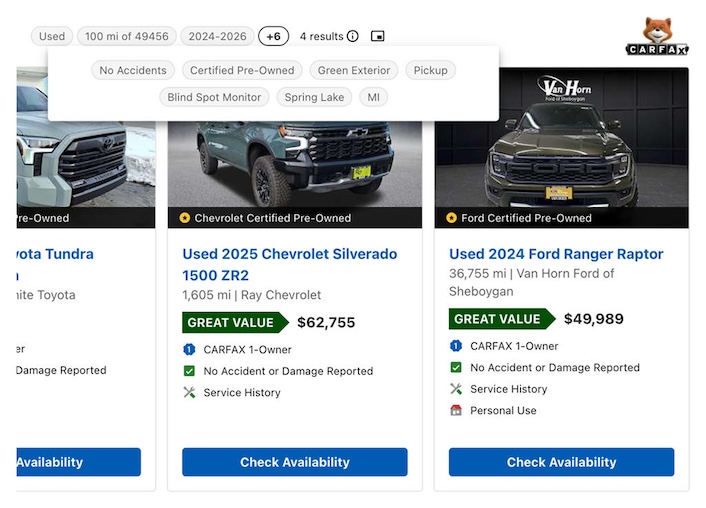Click the CARFAX fox logo
Image resolution: width=706 pixels, height=508 pixels.
pos(657,36)
